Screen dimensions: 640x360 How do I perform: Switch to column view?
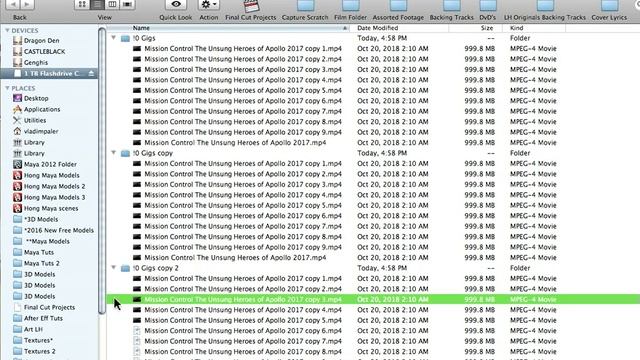click(x=112, y=4)
